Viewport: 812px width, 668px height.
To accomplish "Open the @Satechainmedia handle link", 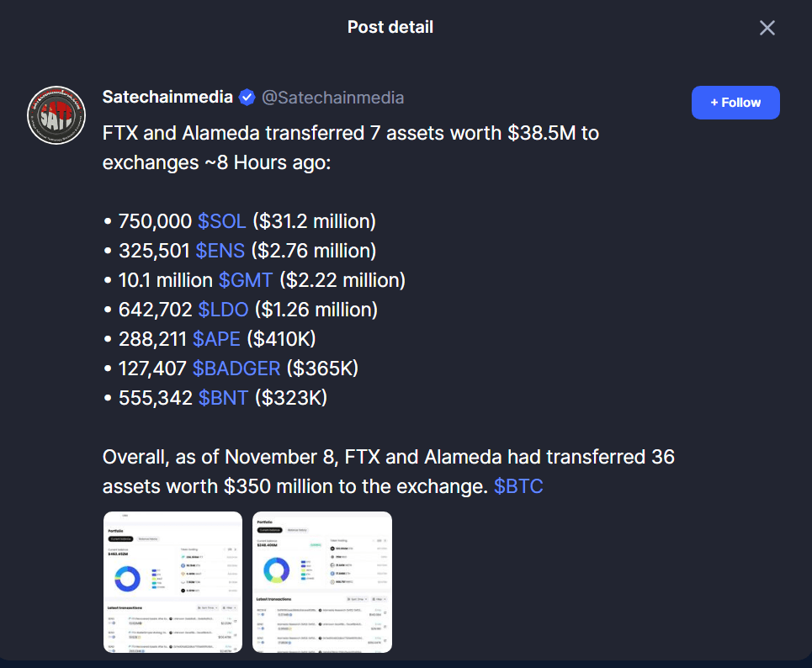I will pyautogui.click(x=332, y=98).
